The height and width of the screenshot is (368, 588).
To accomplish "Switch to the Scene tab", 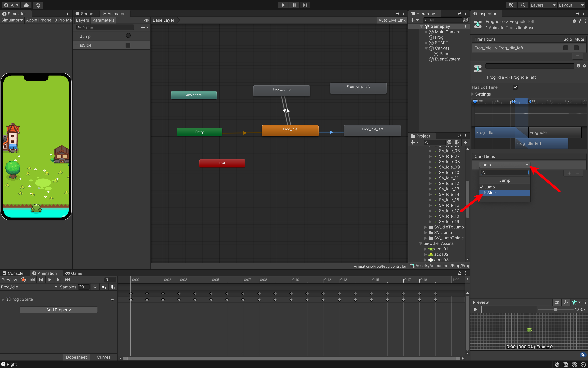I will [x=85, y=14].
